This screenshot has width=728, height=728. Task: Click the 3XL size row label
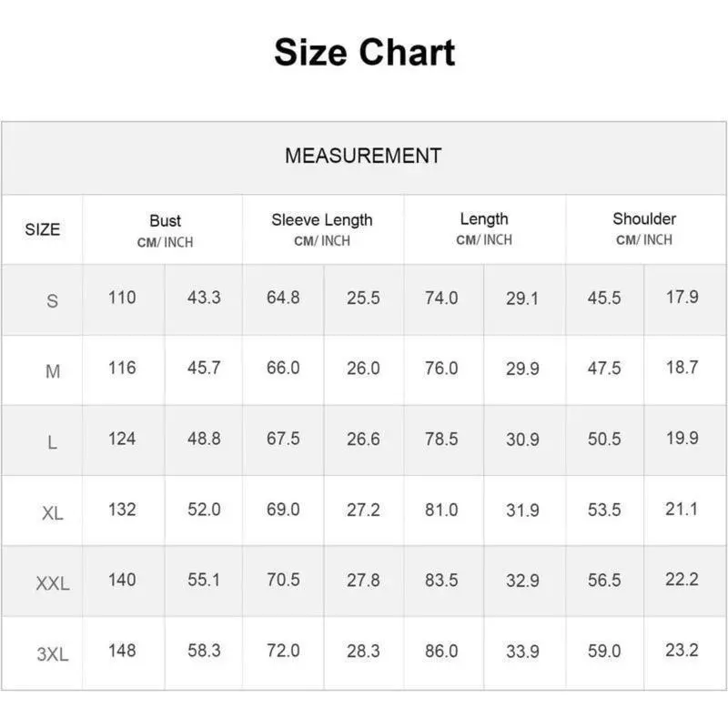(52, 654)
